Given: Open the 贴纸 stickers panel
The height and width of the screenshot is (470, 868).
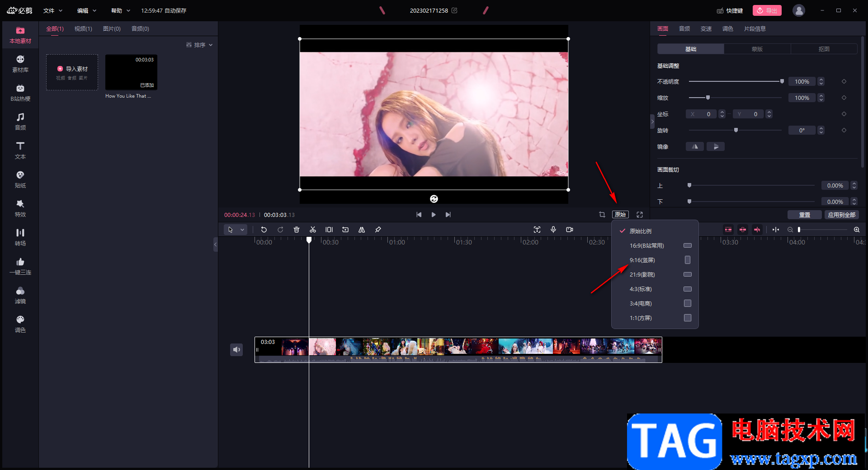Looking at the screenshot, I should (x=20, y=180).
